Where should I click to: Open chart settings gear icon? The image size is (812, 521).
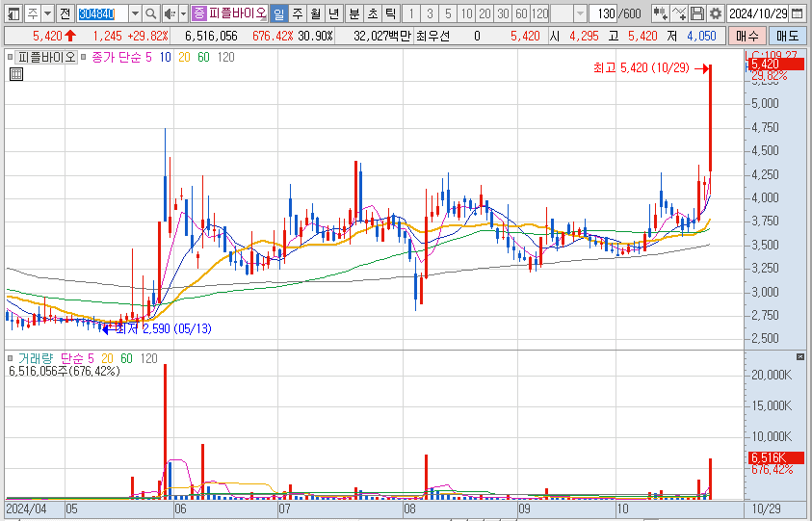(x=715, y=13)
